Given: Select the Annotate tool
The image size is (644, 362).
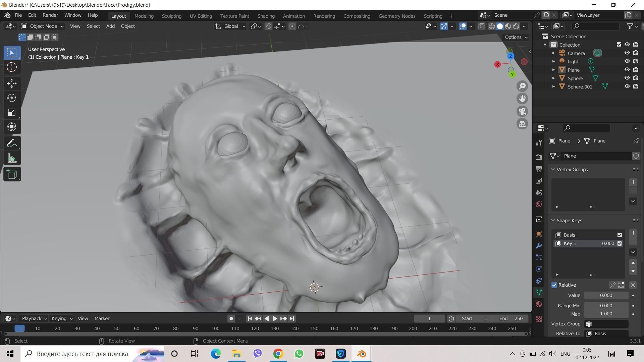Looking at the screenshot, I should [x=12, y=143].
